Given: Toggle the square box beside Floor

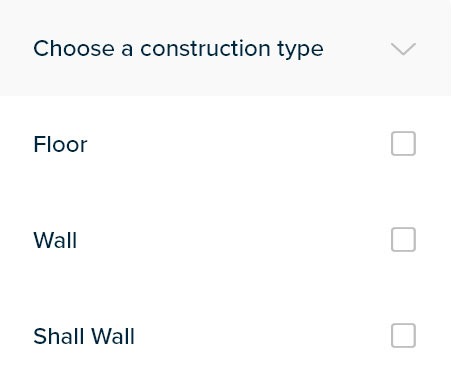Looking at the screenshot, I should point(403,144).
